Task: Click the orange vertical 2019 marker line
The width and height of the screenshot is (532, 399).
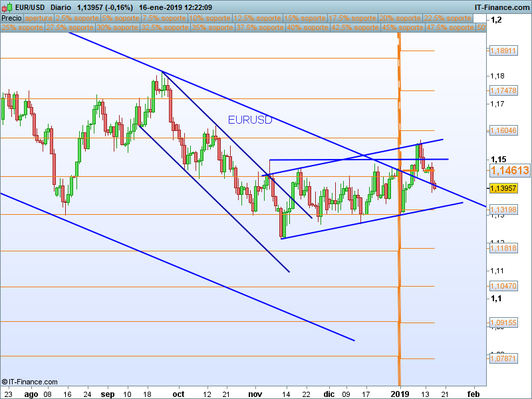Action: pos(400,210)
